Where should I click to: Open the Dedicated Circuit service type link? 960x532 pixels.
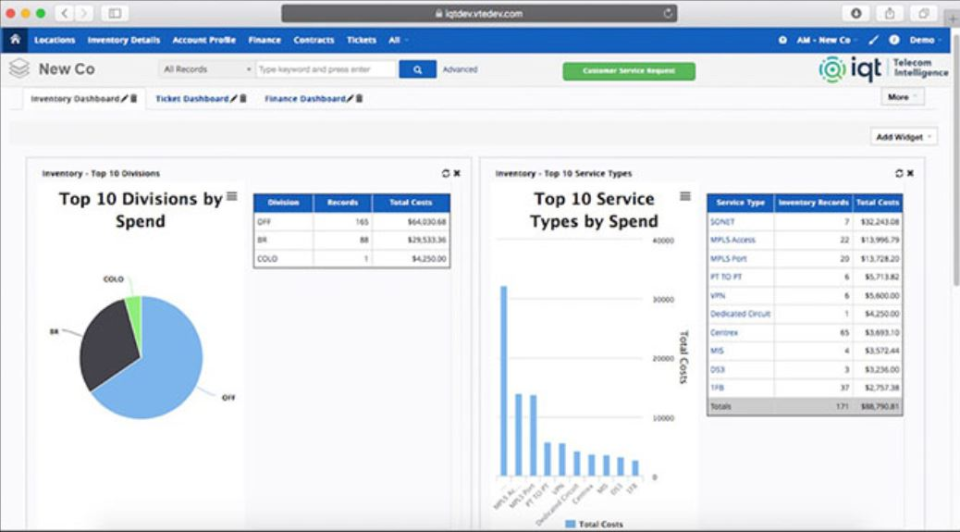click(x=740, y=313)
